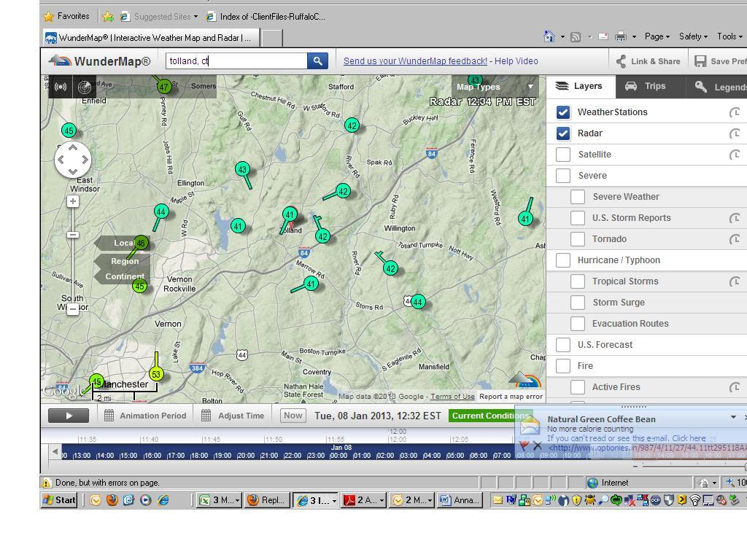
Task: Open the Radar layer settings icon
Action: pos(735,133)
